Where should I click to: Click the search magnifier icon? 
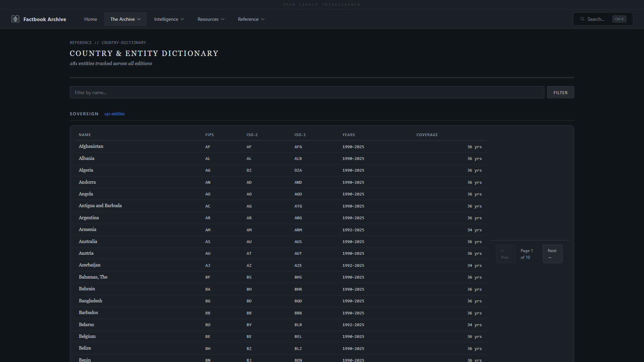[582, 19]
